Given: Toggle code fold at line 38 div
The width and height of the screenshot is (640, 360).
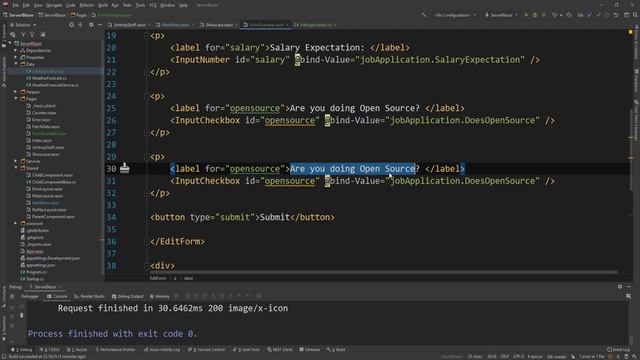Looking at the screenshot, I should (147, 266).
